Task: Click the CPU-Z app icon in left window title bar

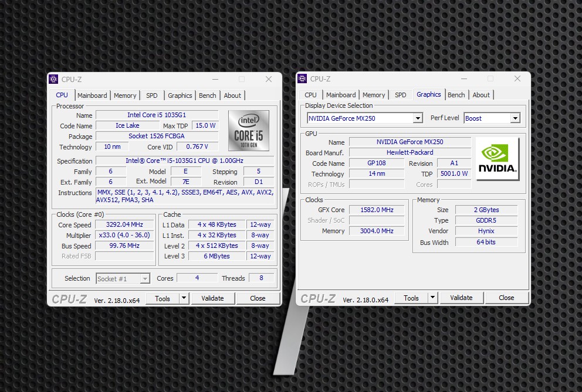Action: [x=54, y=79]
